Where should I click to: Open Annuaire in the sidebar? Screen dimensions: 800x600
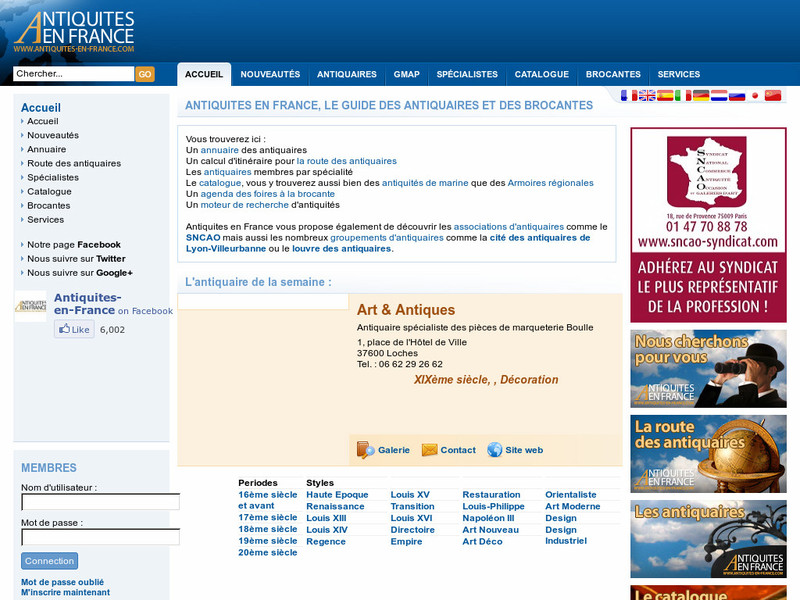click(46, 149)
